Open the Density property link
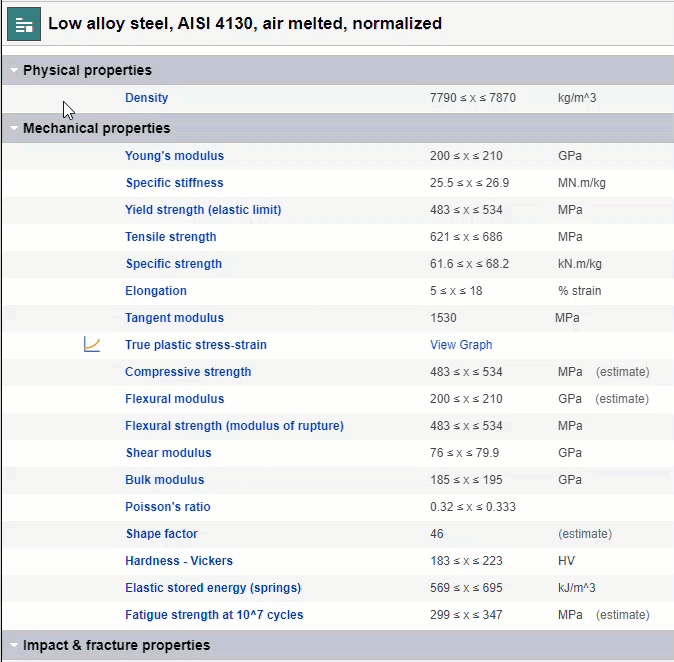674x662 pixels. coord(146,98)
